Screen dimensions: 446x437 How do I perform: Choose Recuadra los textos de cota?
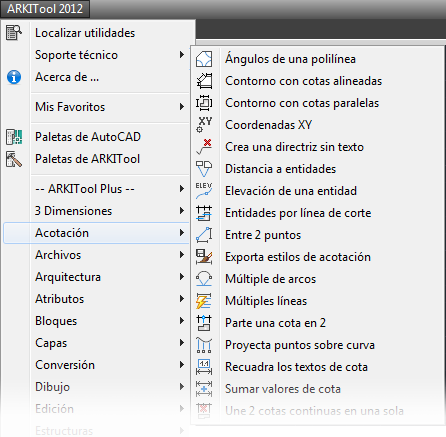[296, 367]
